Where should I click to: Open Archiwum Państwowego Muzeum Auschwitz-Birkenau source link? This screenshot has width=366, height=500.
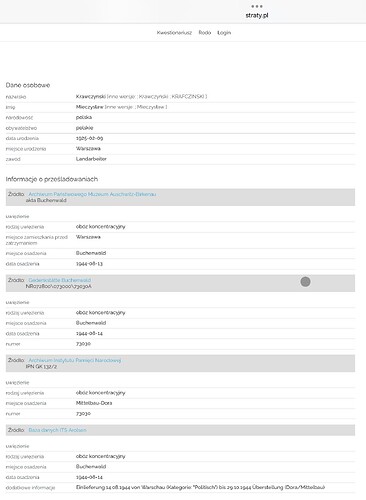[92, 194]
